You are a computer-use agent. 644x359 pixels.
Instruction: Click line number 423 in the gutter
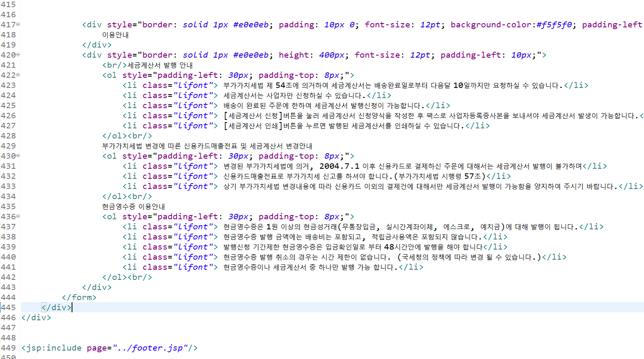[x=8, y=85]
